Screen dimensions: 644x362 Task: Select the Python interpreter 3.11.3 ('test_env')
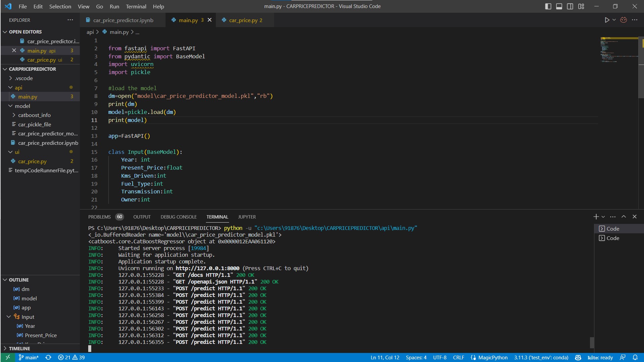[x=541, y=357]
